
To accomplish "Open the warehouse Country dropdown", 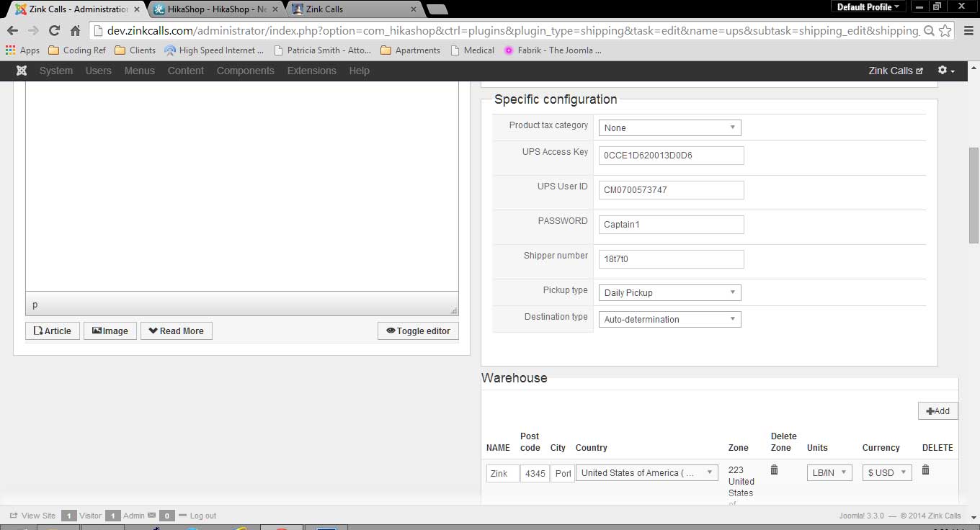I will click(x=647, y=472).
